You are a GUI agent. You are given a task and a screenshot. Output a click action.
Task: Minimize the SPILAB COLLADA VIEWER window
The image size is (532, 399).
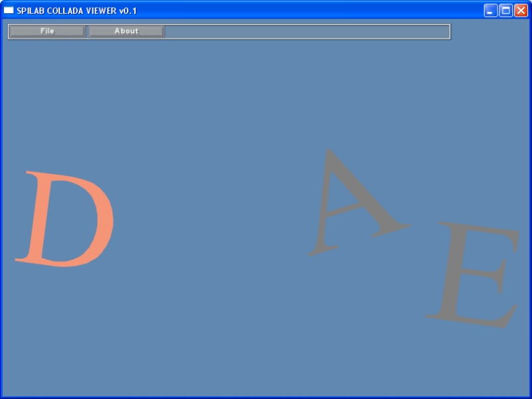490,11
